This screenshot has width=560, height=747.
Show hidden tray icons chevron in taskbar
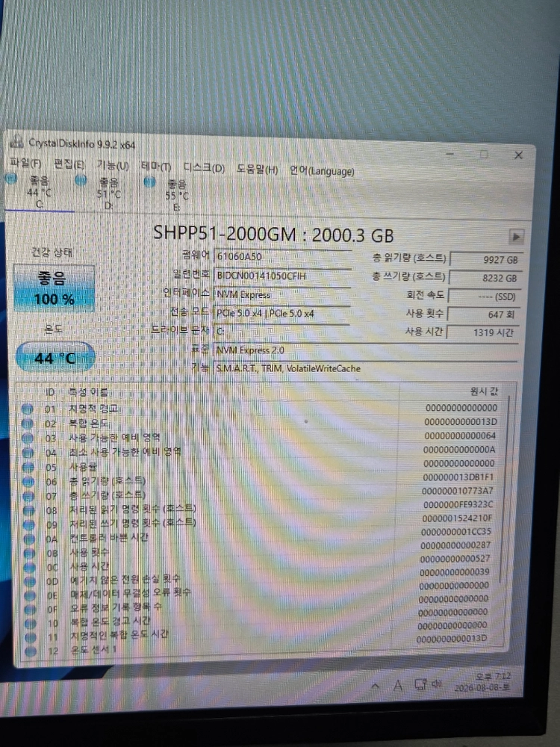pyautogui.click(x=375, y=686)
